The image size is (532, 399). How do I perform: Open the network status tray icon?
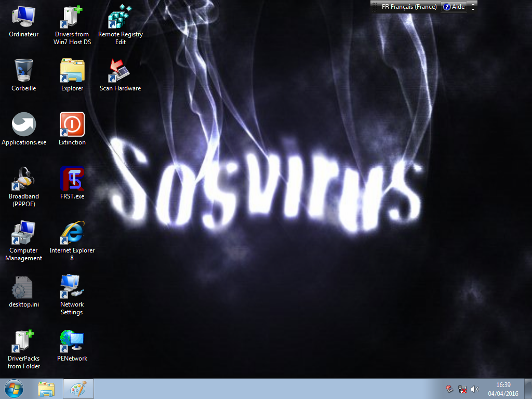pos(462,389)
